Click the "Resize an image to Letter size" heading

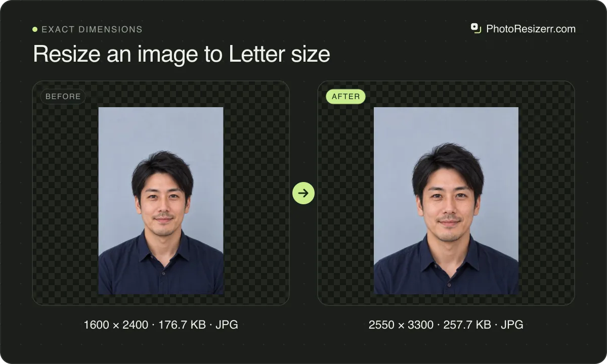tap(182, 54)
